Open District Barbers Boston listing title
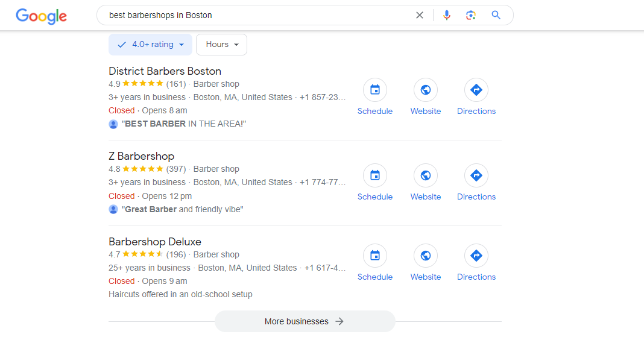This screenshot has width=644, height=340. [165, 71]
